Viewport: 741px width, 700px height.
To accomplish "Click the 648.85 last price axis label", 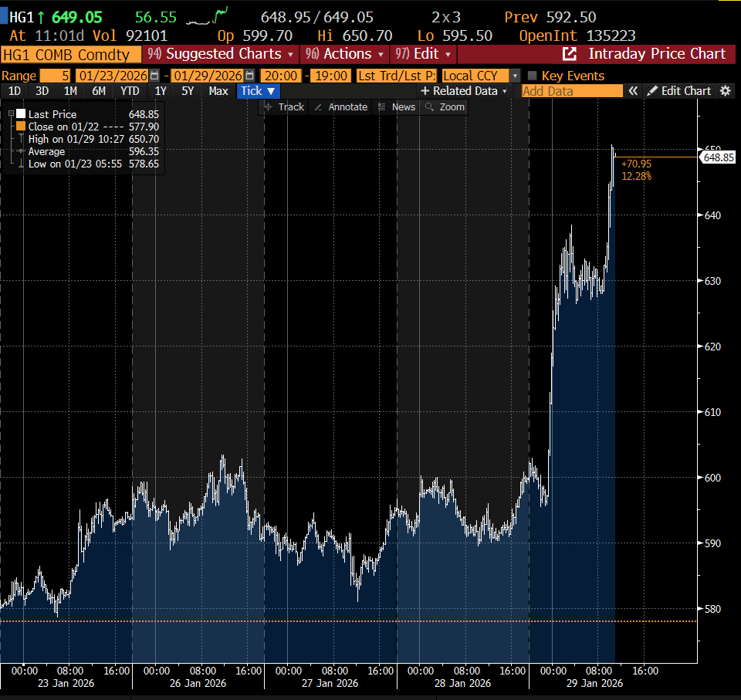I will (x=719, y=157).
